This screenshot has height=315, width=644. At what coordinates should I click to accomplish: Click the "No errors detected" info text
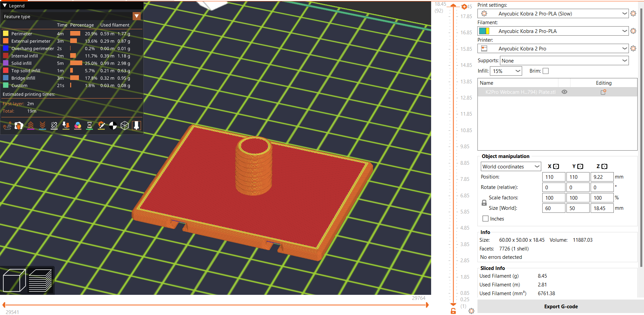pos(501,257)
